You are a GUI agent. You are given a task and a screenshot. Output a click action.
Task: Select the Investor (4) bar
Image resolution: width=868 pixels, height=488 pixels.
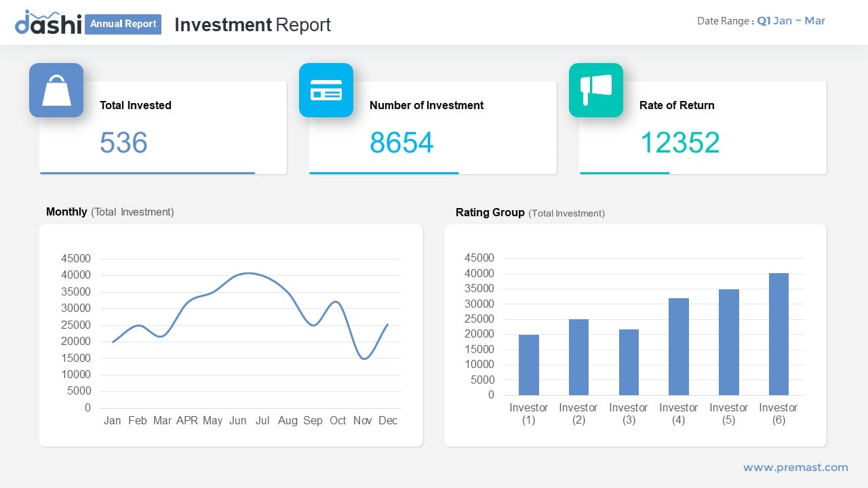tap(679, 346)
